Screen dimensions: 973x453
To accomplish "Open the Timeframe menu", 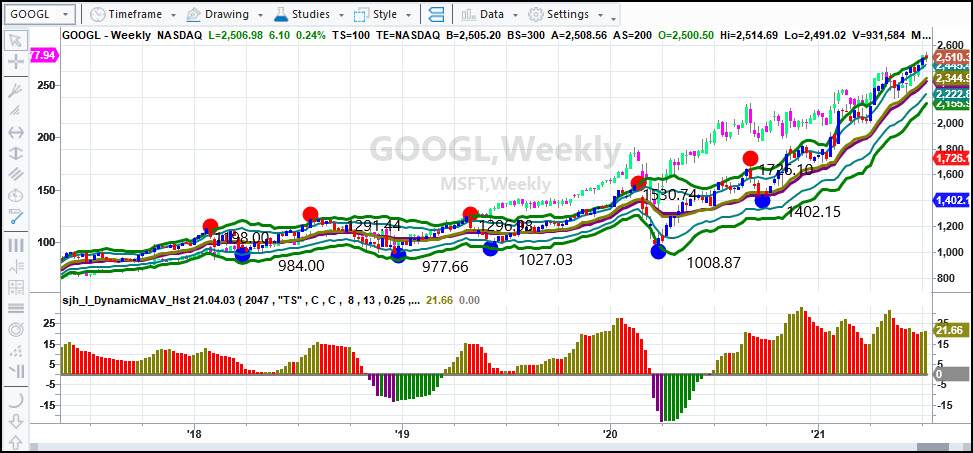I will pyautogui.click(x=135, y=14).
